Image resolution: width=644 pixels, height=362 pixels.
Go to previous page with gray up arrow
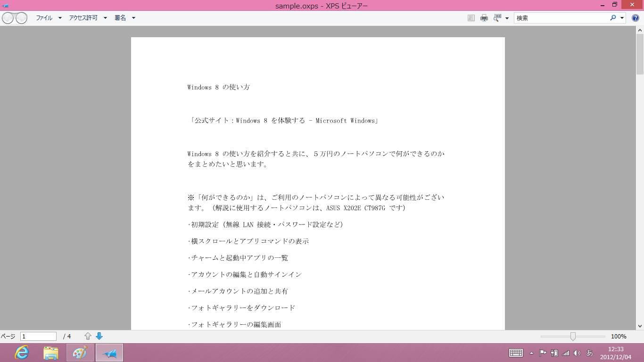[x=88, y=336]
